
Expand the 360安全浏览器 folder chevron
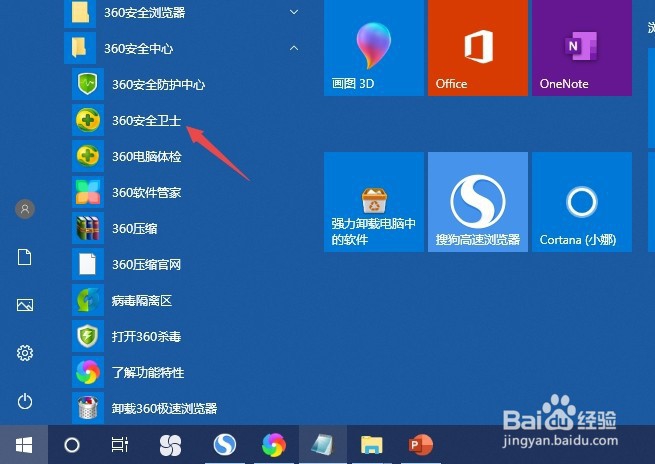click(x=294, y=12)
